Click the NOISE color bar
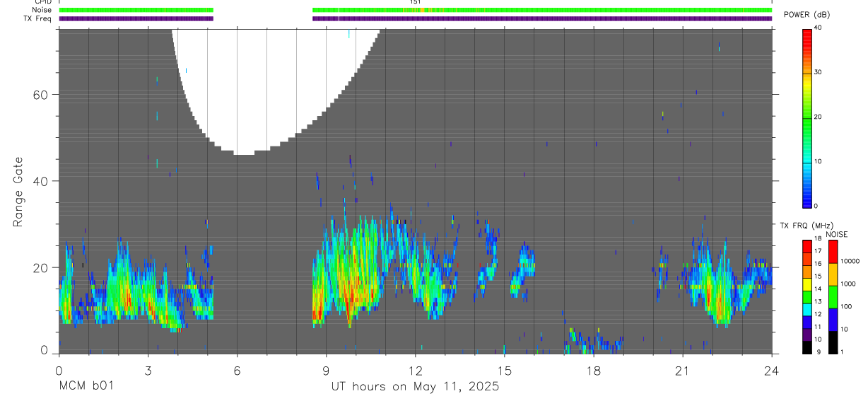 [833, 296]
